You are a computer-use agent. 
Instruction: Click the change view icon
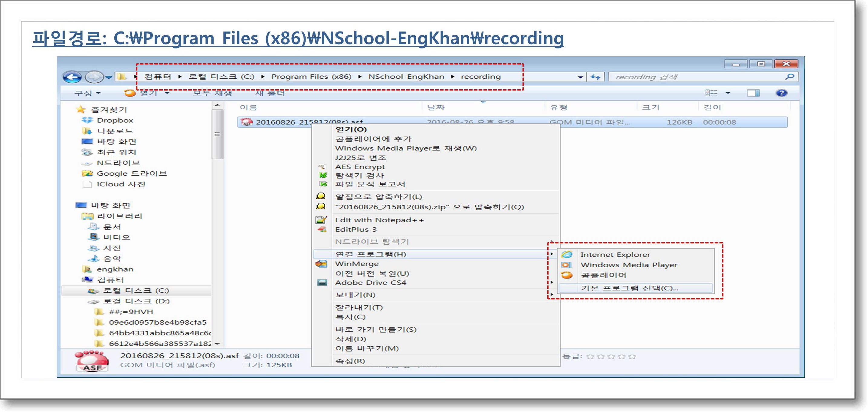click(x=711, y=93)
